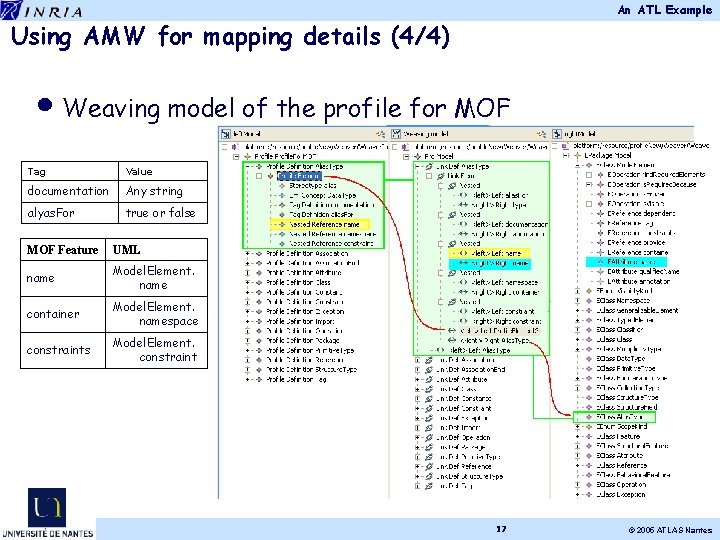Select EClass PrimitiveType row
This screenshot has height=540, width=720.
(625, 368)
